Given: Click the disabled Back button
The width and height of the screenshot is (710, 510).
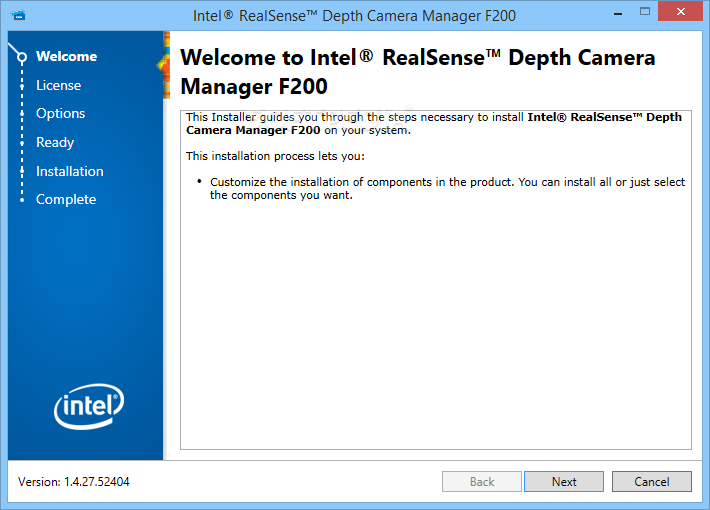Looking at the screenshot, I should 482,481.
